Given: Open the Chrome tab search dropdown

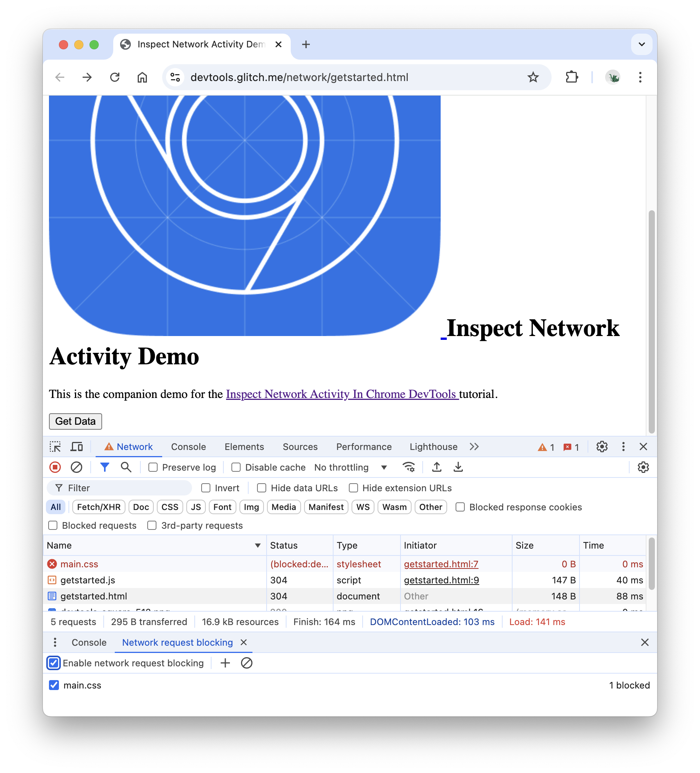Looking at the screenshot, I should pos(641,44).
